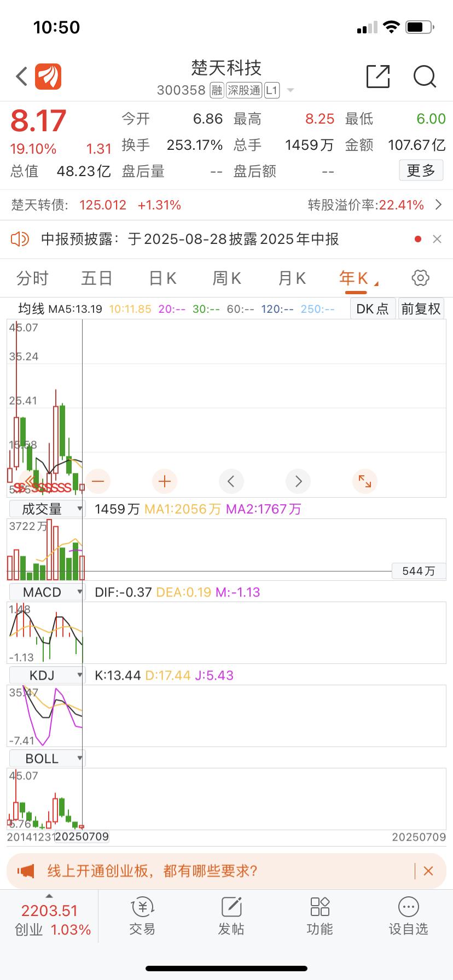The width and height of the screenshot is (453, 980).
Task: Expand the 创业 index 2203.51 panel
Action: click(49, 917)
